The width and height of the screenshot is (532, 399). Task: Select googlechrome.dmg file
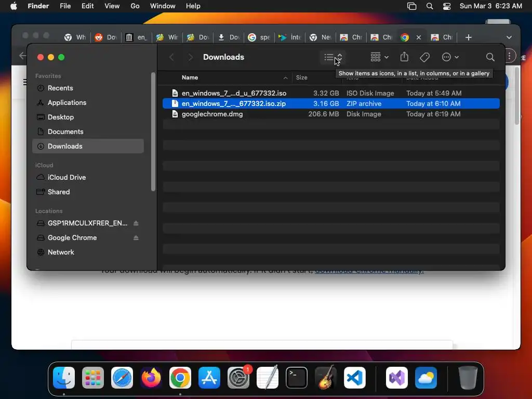331,114
